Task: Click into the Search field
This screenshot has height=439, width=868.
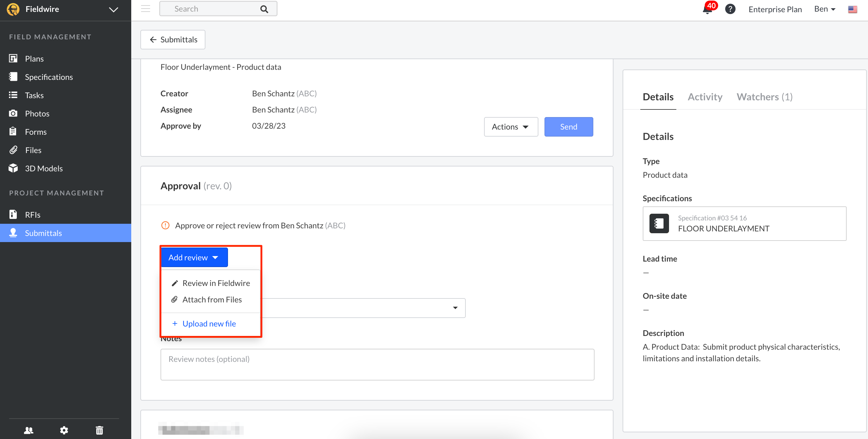Action: tap(218, 9)
